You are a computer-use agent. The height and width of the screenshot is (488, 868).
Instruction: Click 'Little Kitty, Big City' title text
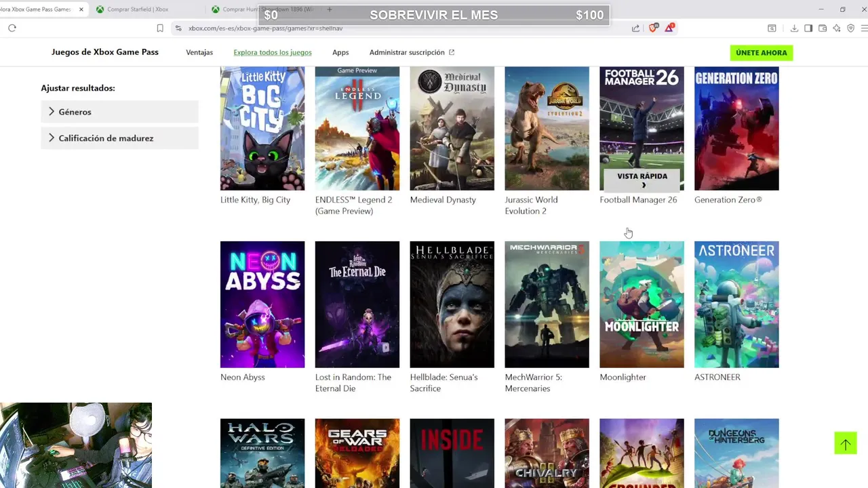coord(255,200)
